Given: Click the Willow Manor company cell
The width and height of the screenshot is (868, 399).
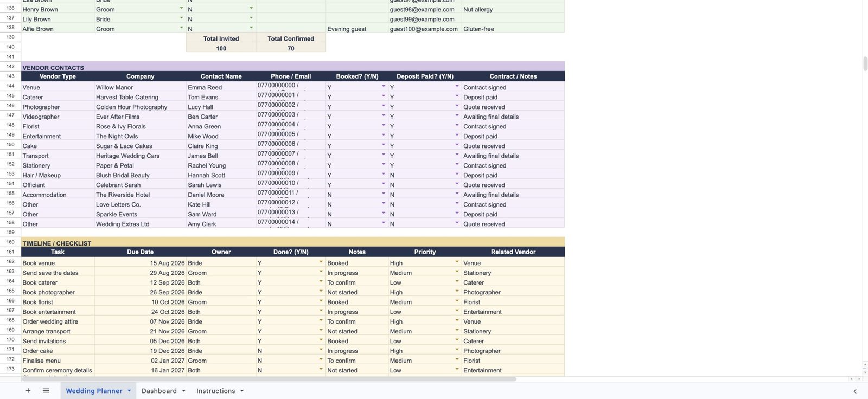Looking at the screenshot, I should click(x=141, y=87).
